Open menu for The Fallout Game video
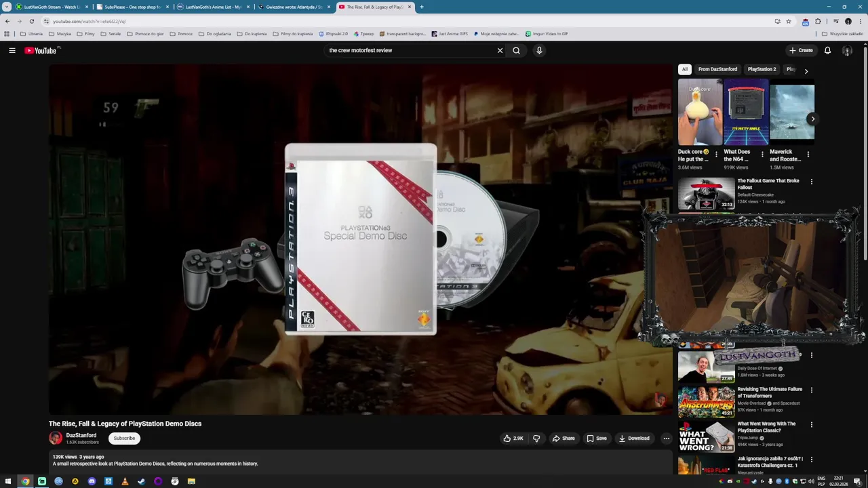This screenshot has width=868, height=488. tap(811, 182)
